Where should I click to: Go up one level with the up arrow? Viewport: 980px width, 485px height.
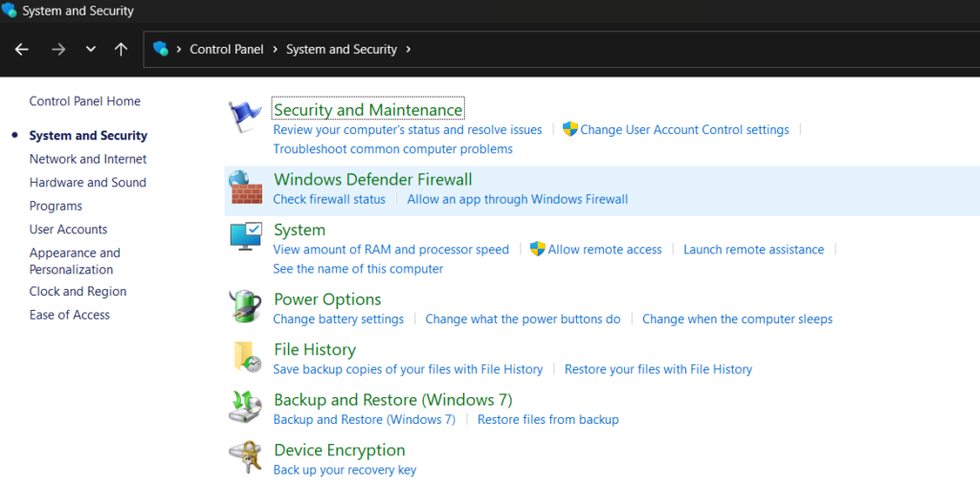121,50
